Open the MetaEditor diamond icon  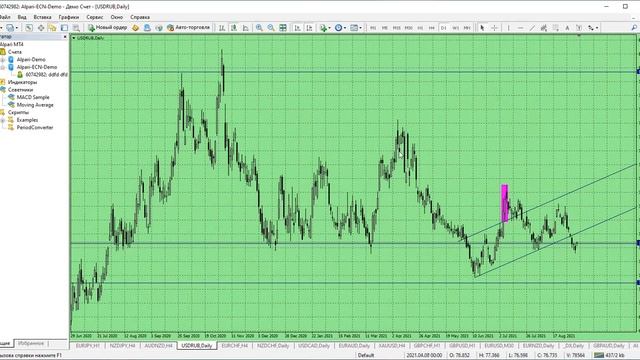(x=135, y=28)
